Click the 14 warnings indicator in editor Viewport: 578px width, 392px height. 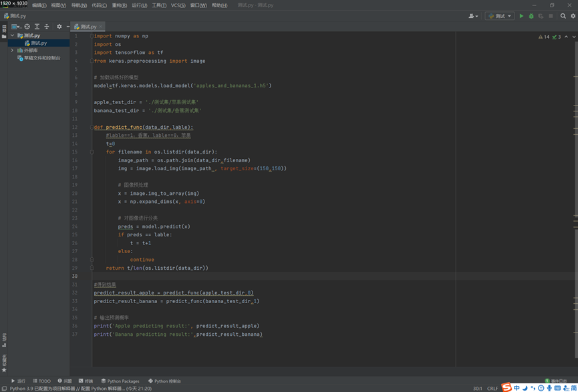click(x=544, y=37)
